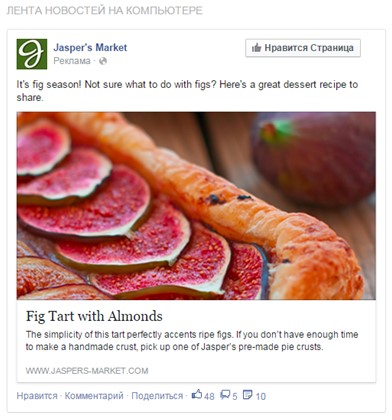Click the Fig Tart with Almonds headline

click(x=94, y=316)
